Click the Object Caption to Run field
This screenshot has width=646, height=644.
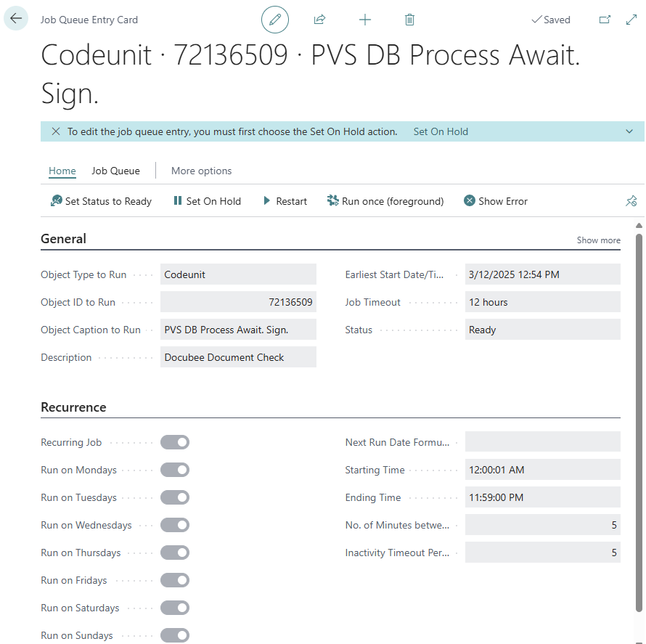(x=238, y=330)
